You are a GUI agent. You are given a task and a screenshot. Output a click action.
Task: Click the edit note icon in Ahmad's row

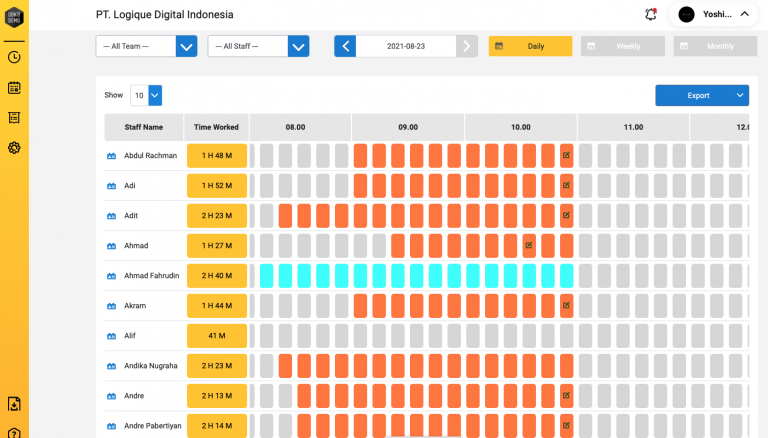tap(529, 245)
